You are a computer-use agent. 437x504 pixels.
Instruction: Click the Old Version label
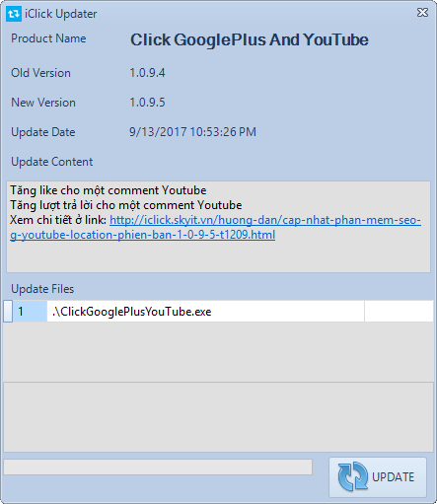[x=40, y=73]
